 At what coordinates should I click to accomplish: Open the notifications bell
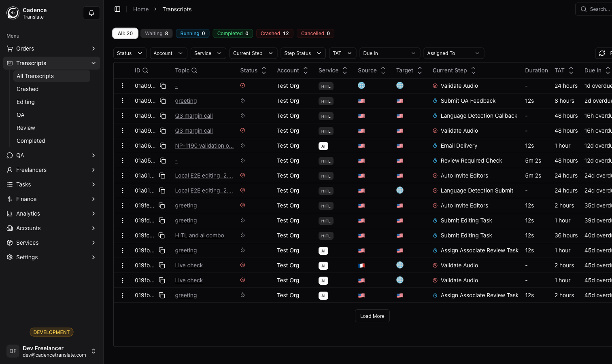click(x=91, y=13)
